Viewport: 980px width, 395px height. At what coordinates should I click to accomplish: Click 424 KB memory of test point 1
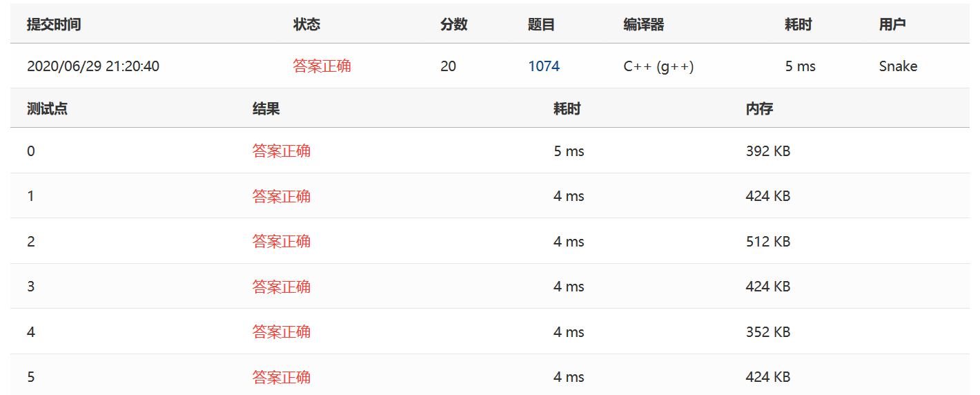(768, 196)
